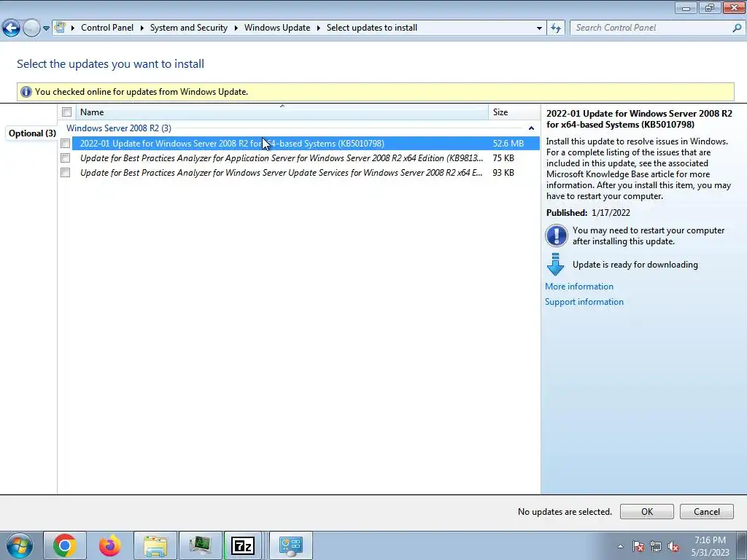Image resolution: width=747 pixels, height=560 pixels.
Task: Select System and Security breadcrumb
Action: [x=189, y=28]
